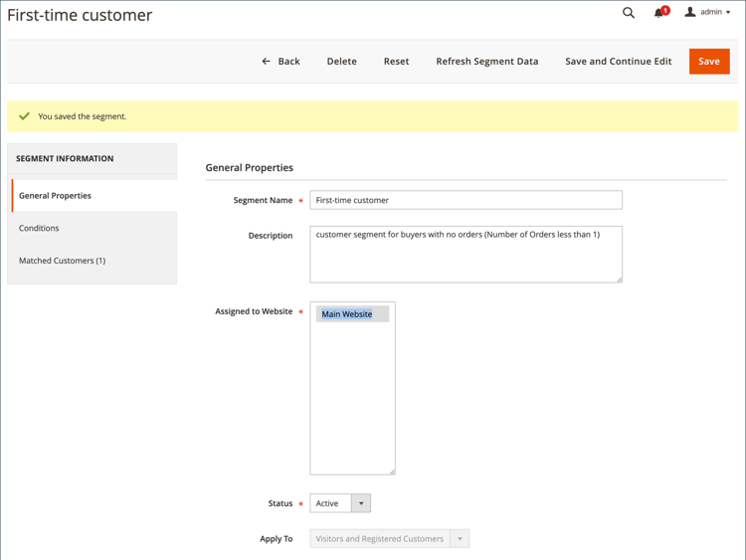Switch to the Conditions tab
The image size is (746, 560).
tap(93, 228)
